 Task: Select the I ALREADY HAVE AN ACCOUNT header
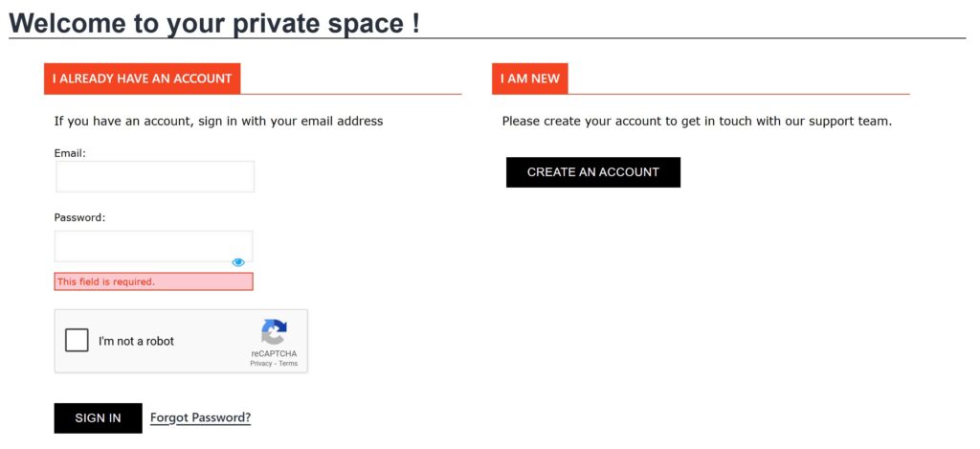click(x=143, y=79)
